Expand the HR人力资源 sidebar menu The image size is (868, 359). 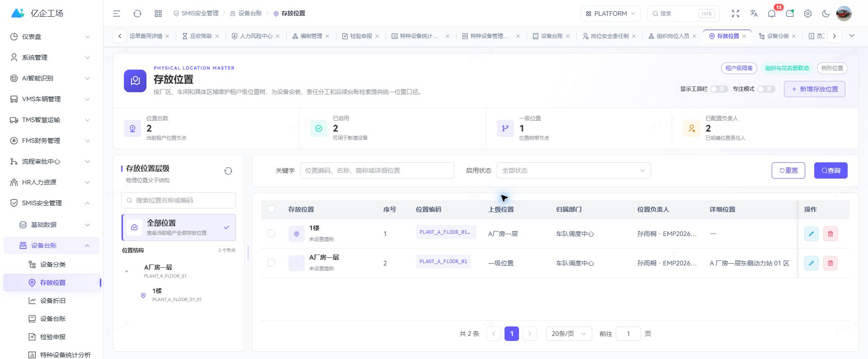point(52,182)
